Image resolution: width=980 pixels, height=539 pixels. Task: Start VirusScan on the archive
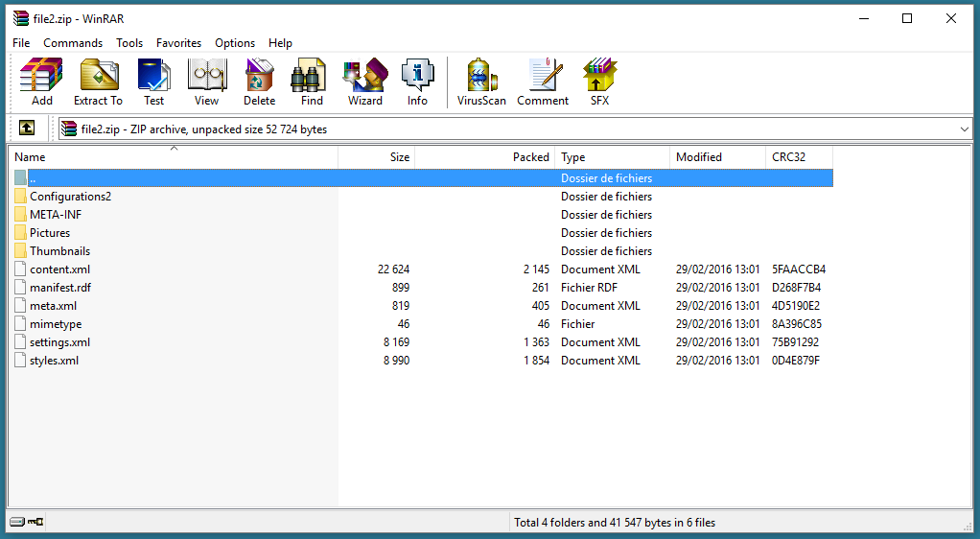coord(481,82)
